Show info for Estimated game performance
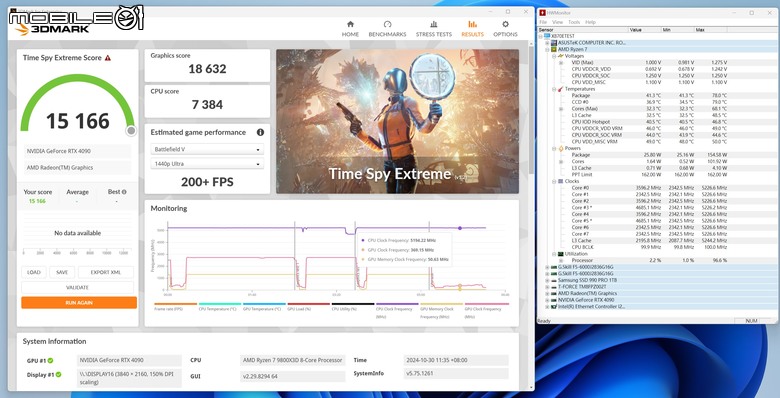The height and width of the screenshot is (398, 780). [x=260, y=132]
